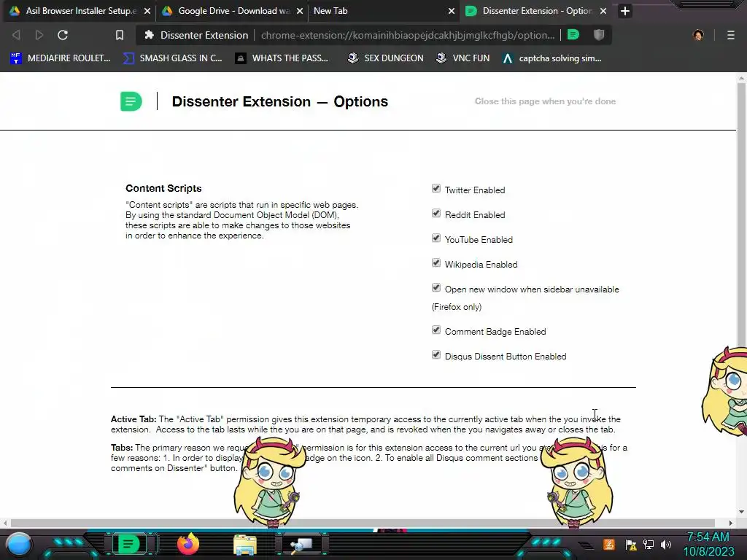Click the 'Tabs:' label text

click(x=122, y=448)
